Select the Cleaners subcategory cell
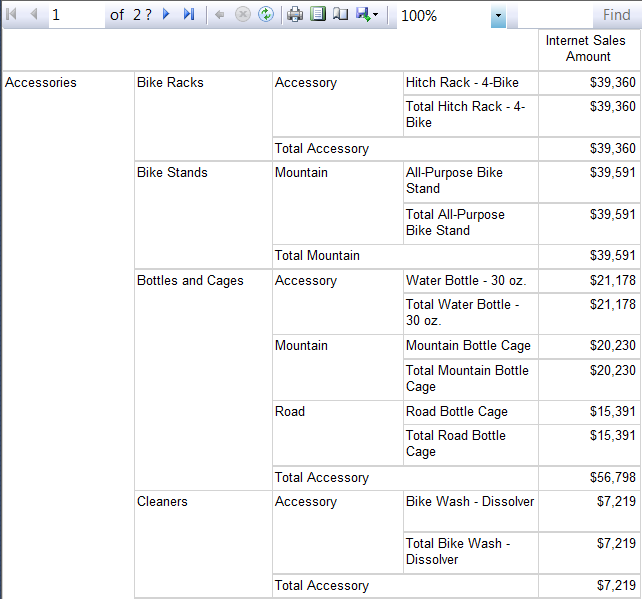The image size is (642, 599). [203, 545]
